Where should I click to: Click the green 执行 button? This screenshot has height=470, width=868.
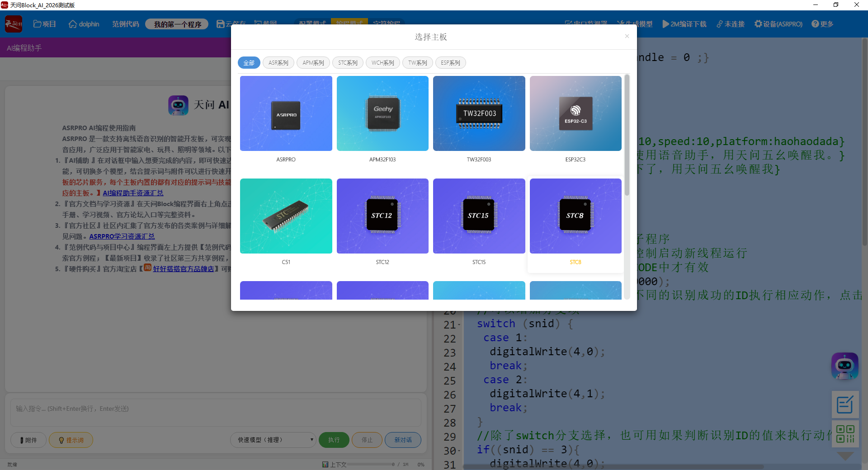[334, 440]
